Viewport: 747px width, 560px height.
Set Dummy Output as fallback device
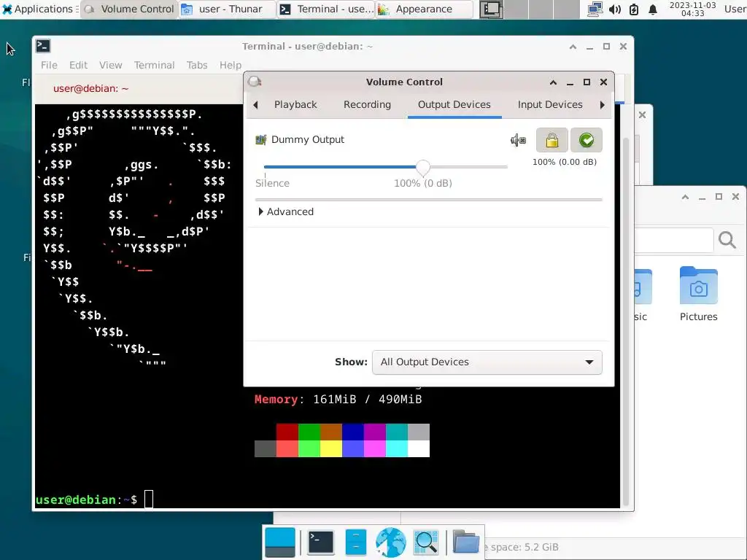[x=586, y=140]
